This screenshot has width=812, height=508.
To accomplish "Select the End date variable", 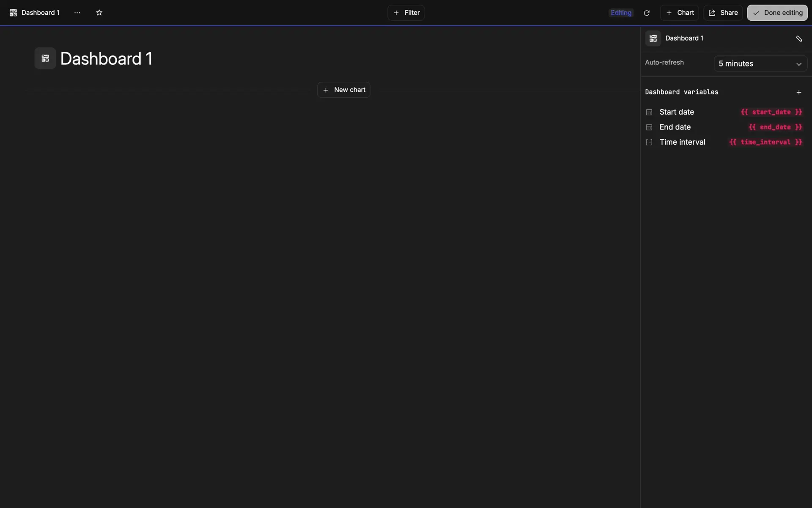I will pos(675,127).
